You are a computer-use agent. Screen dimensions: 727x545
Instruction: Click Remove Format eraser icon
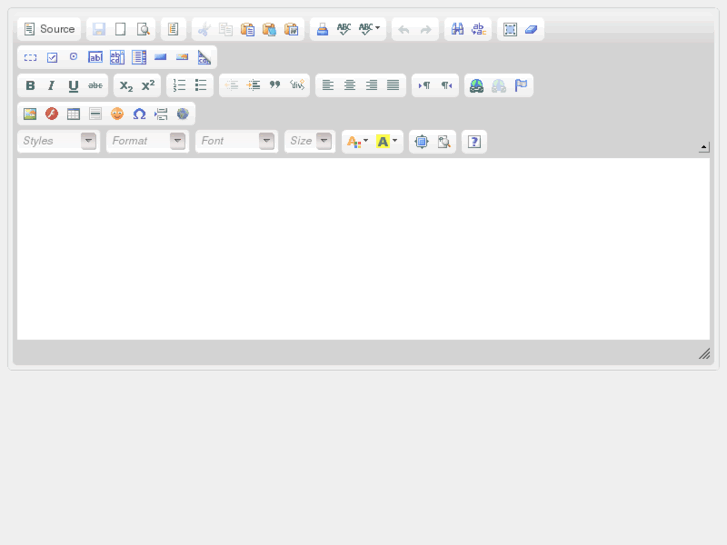click(531, 29)
